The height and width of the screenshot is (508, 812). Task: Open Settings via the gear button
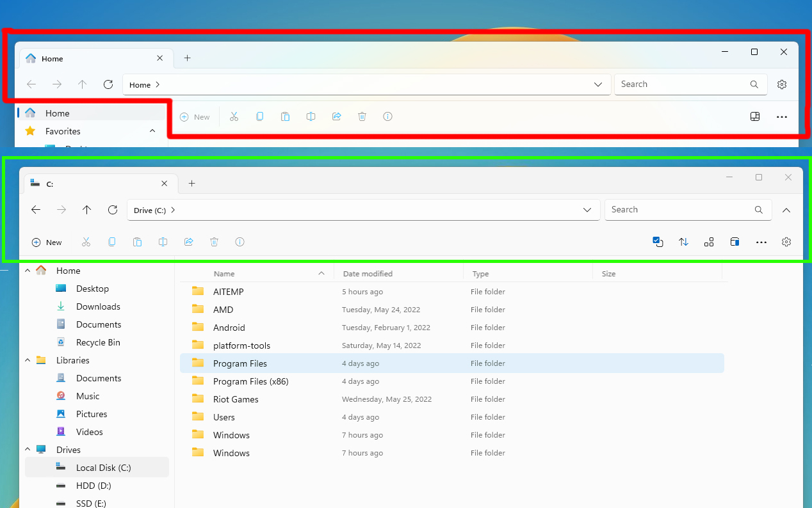786,242
